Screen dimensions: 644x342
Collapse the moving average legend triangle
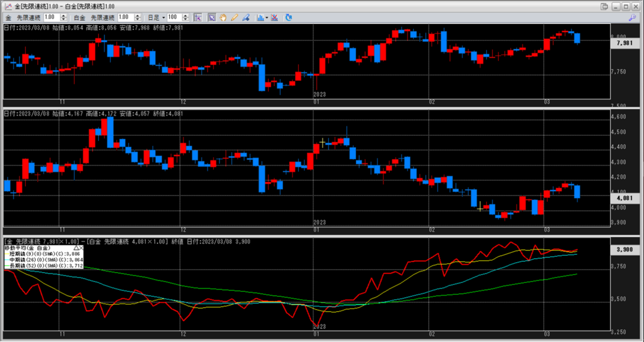[x=76, y=249]
